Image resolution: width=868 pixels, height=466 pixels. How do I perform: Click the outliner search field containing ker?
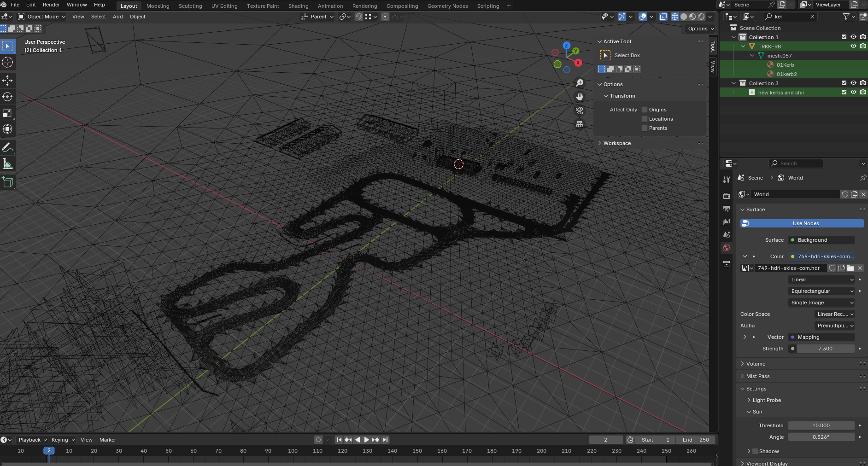[x=791, y=17]
